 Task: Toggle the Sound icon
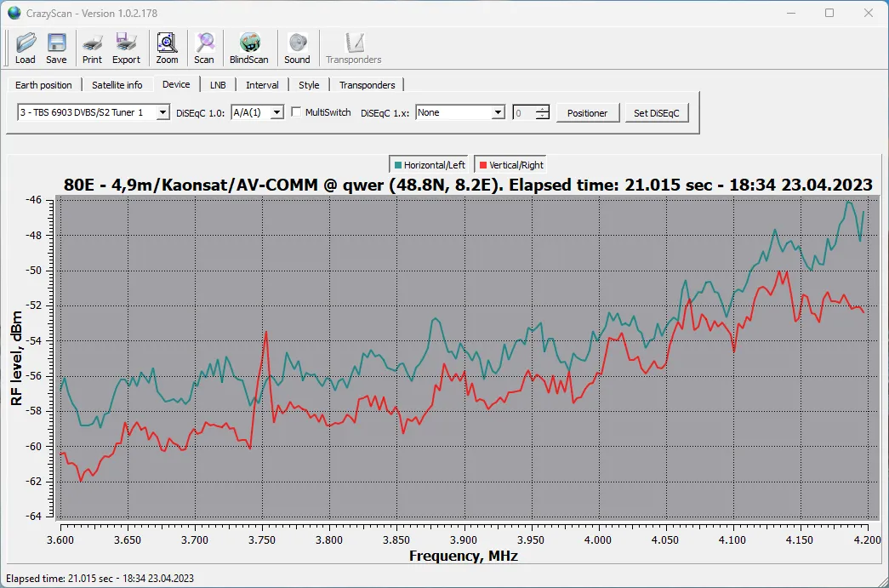tap(297, 49)
